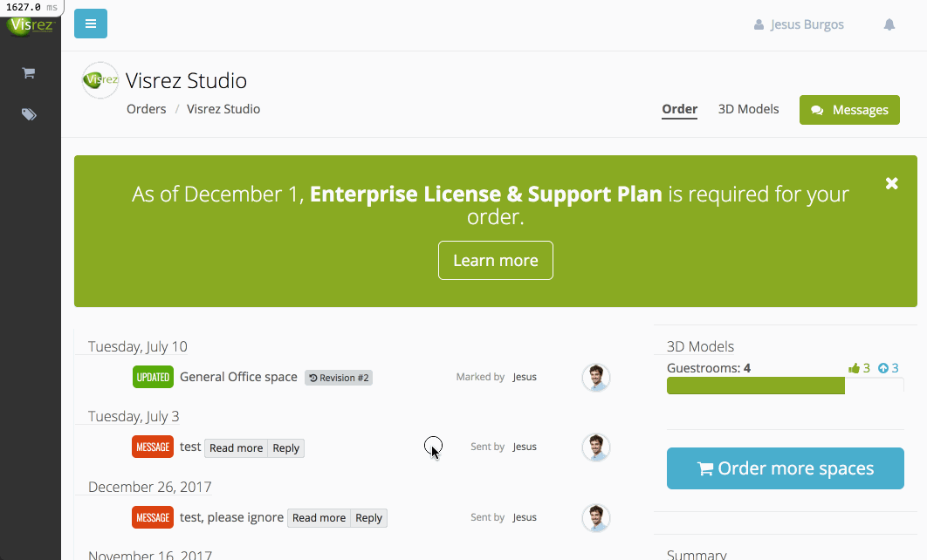Click the Visrez logo in the sidebar
This screenshot has height=560, width=927.
pyautogui.click(x=31, y=25)
